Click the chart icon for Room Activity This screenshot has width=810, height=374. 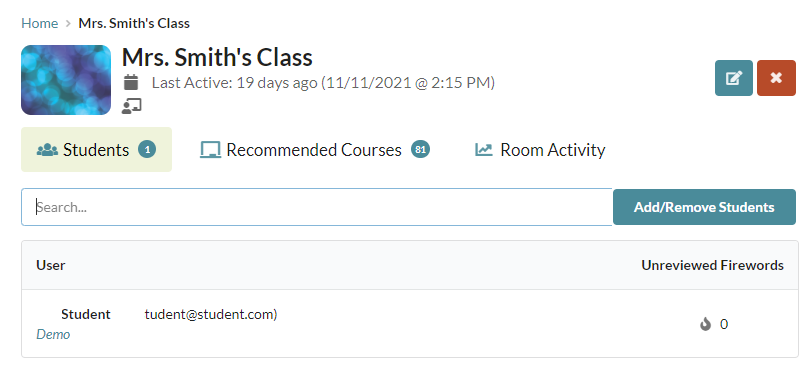coord(484,150)
